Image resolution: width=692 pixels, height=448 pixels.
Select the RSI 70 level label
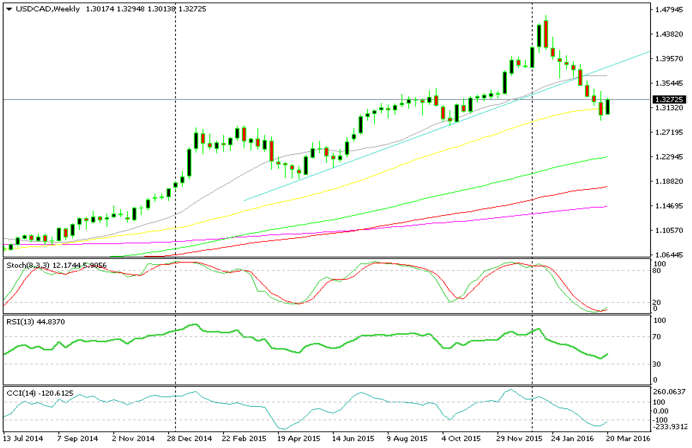tap(657, 337)
